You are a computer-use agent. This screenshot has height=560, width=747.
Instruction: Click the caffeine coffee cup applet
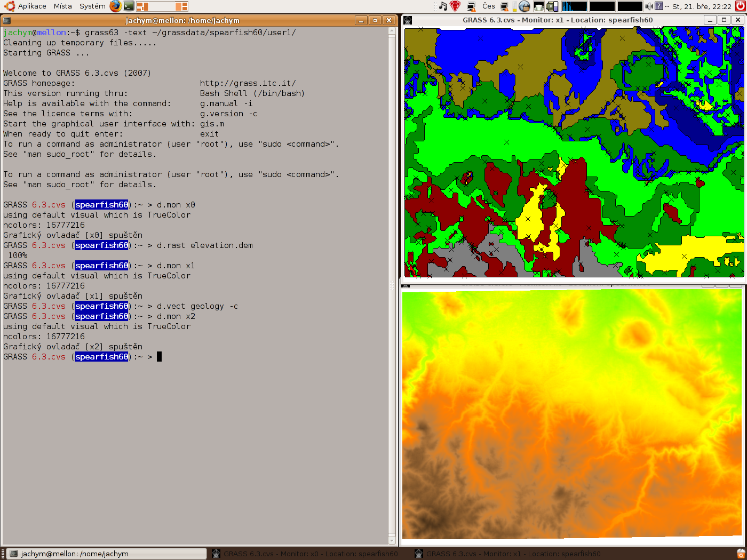click(x=539, y=6)
